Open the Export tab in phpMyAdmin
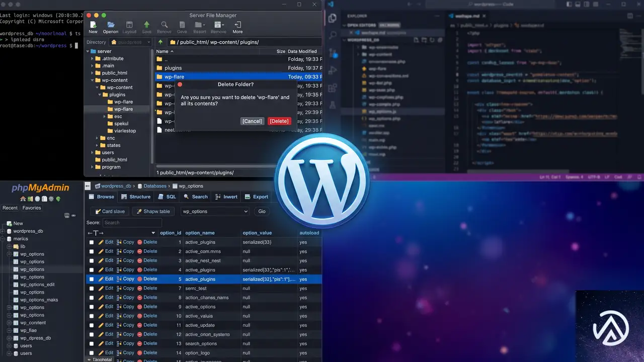Image resolution: width=644 pixels, height=362 pixels. (x=256, y=197)
